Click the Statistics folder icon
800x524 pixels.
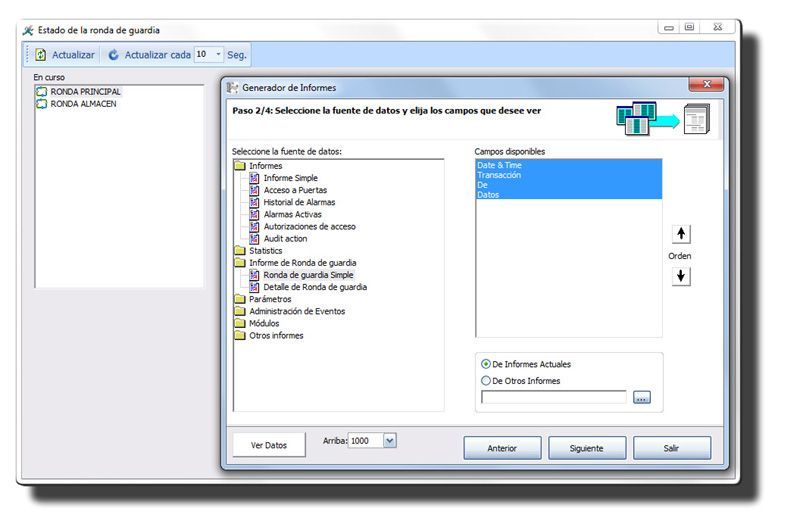point(240,251)
